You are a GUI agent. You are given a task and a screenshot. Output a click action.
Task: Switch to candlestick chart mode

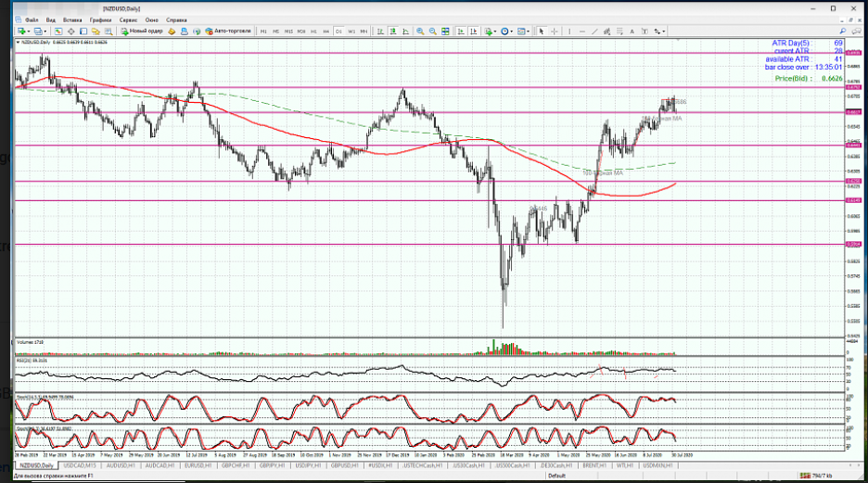pyautogui.click(x=393, y=32)
